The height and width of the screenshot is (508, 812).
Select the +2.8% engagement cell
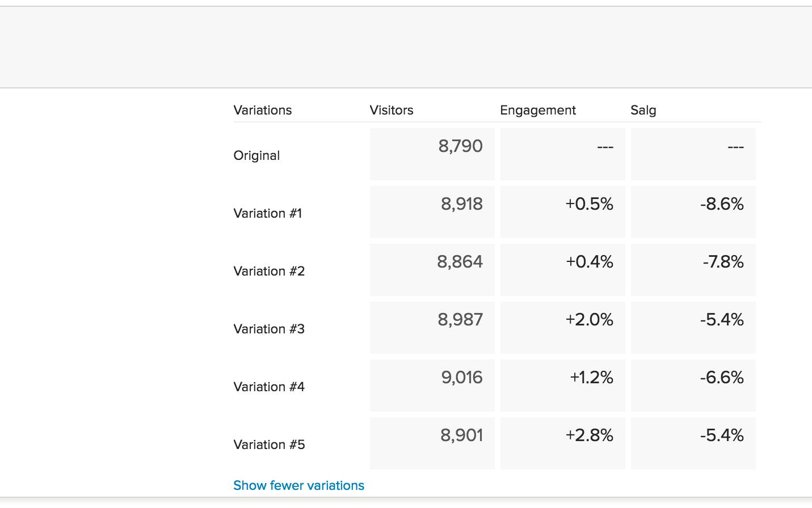coord(562,443)
